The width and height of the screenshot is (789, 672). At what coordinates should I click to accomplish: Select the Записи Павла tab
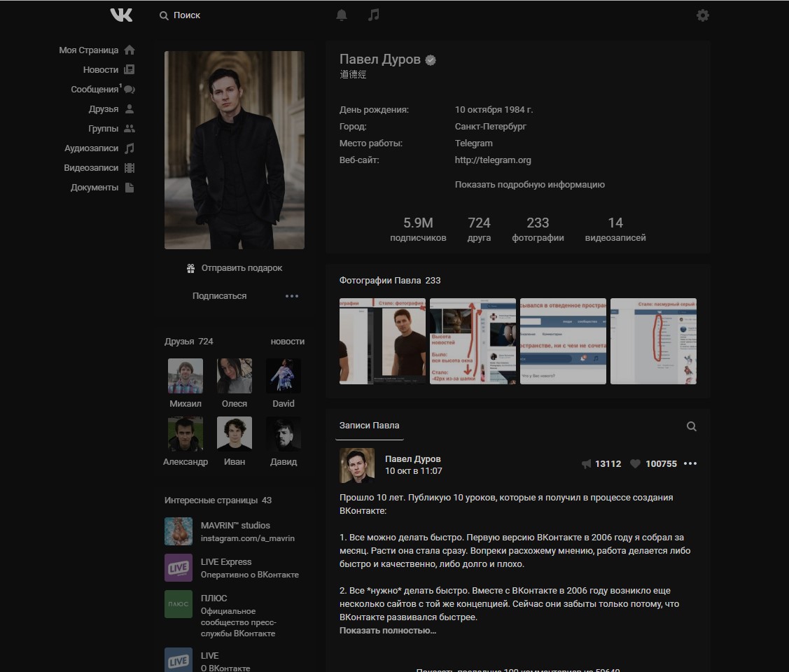[370, 426]
